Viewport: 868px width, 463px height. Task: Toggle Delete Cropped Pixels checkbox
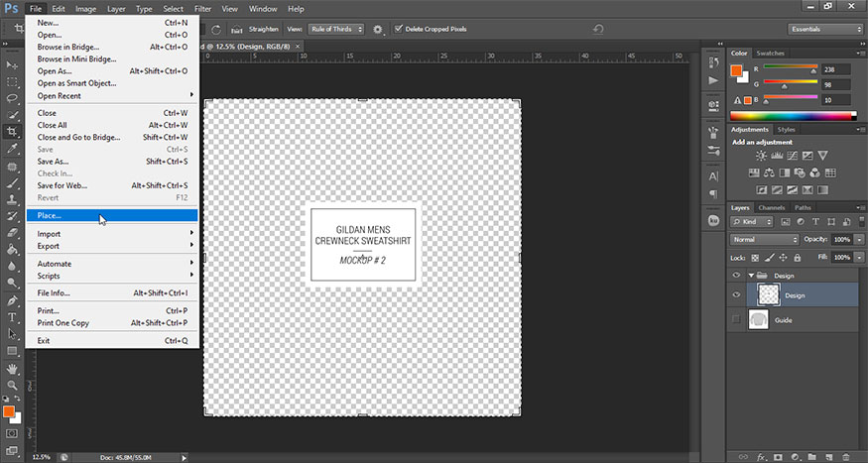tap(398, 29)
